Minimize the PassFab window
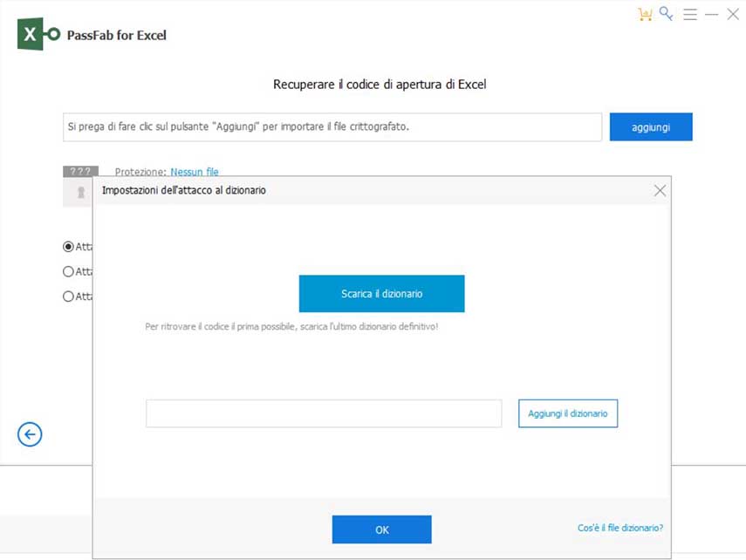Screen dimensions: 746x560 pos(712,15)
